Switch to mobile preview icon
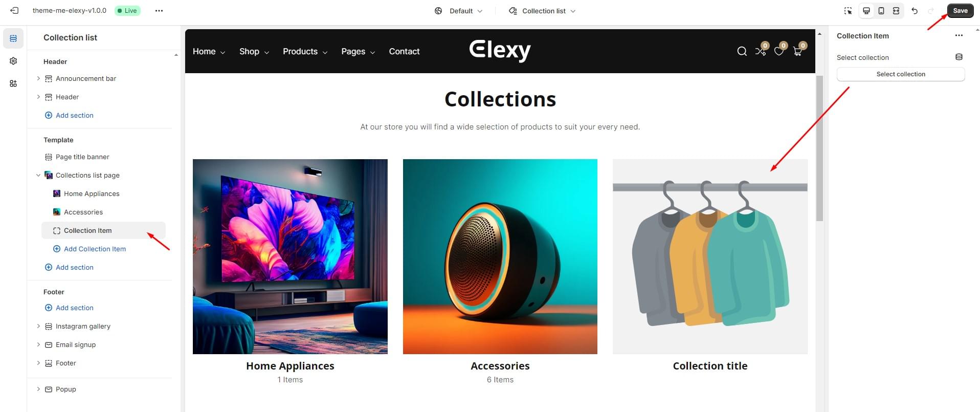Screen dimensions: 980x412 881,11
